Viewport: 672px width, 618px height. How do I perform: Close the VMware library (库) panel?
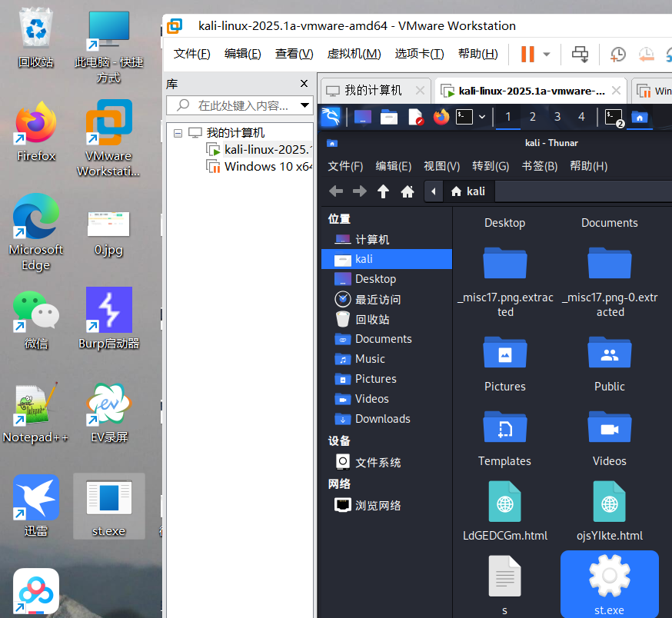304,84
